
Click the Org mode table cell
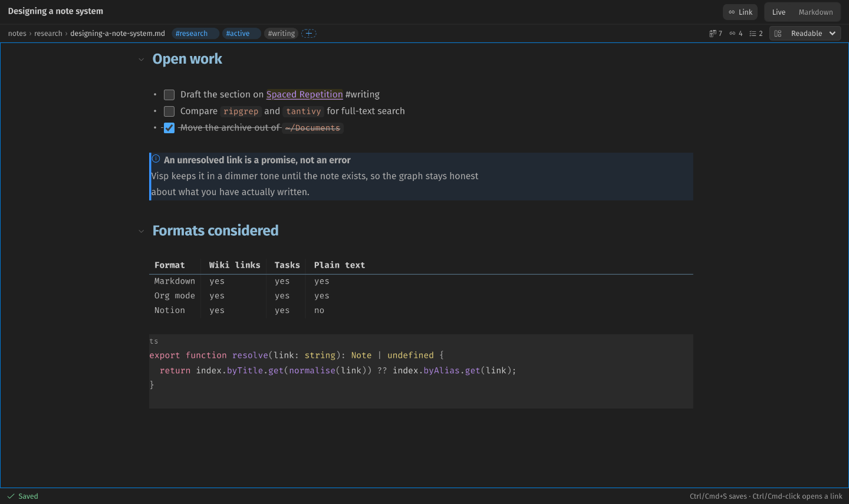click(x=175, y=296)
